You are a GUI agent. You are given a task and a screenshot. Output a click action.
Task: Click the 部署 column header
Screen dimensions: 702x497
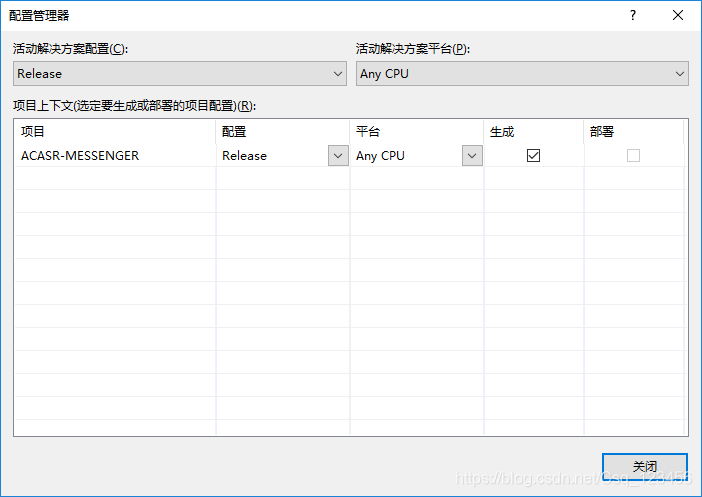634,132
